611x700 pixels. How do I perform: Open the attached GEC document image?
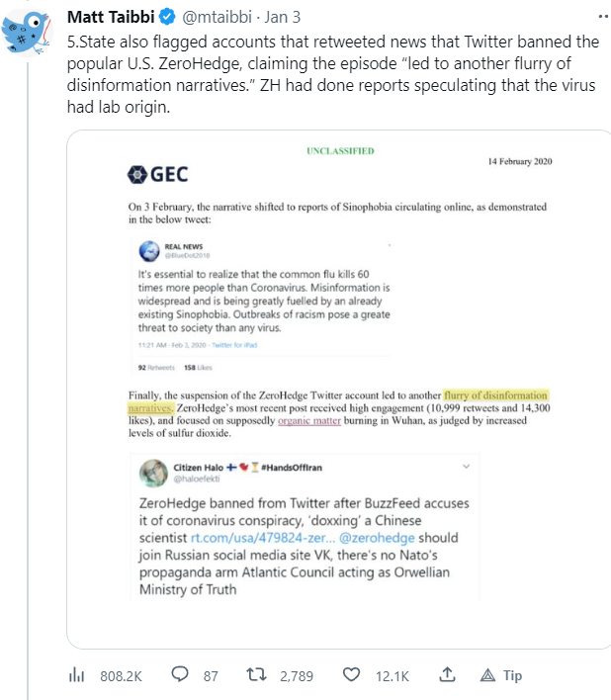point(339,386)
